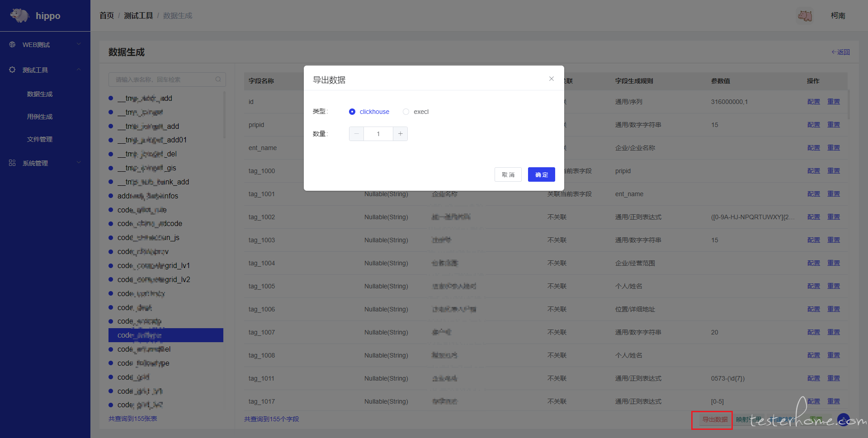The width and height of the screenshot is (868, 438).
Task: Click 测试工具 in the breadcrumb
Action: point(138,15)
